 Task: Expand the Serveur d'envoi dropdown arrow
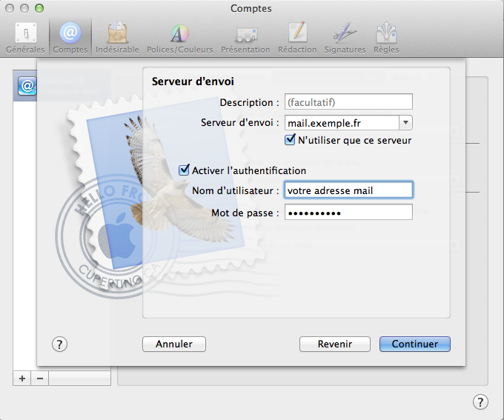point(405,122)
